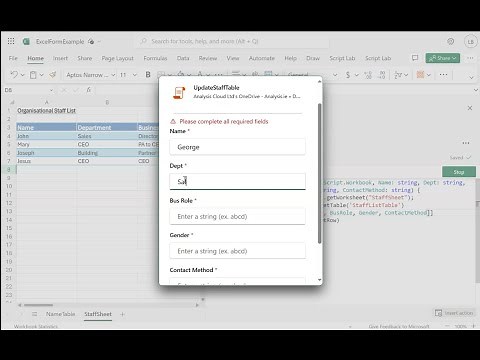480x360 pixels.
Task: Click the cloud save status icon
Action: point(91,41)
